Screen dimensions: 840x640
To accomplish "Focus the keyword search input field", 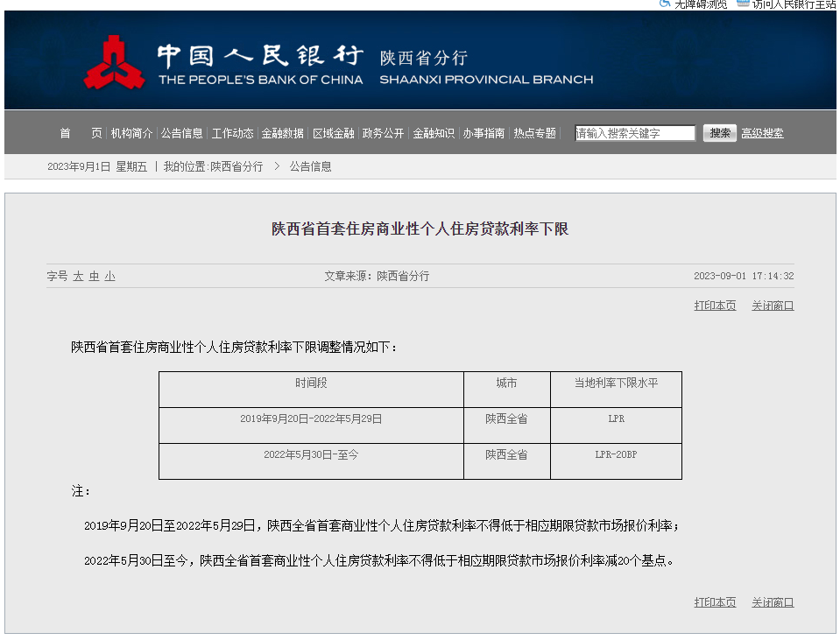I will click(634, 134).
